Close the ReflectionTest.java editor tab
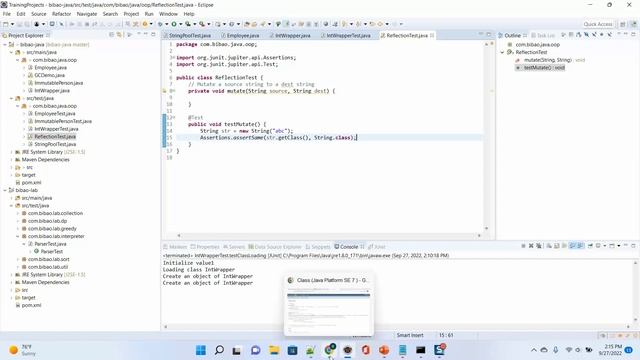Viewport: 640px width, 360px height. click(432, 36)
